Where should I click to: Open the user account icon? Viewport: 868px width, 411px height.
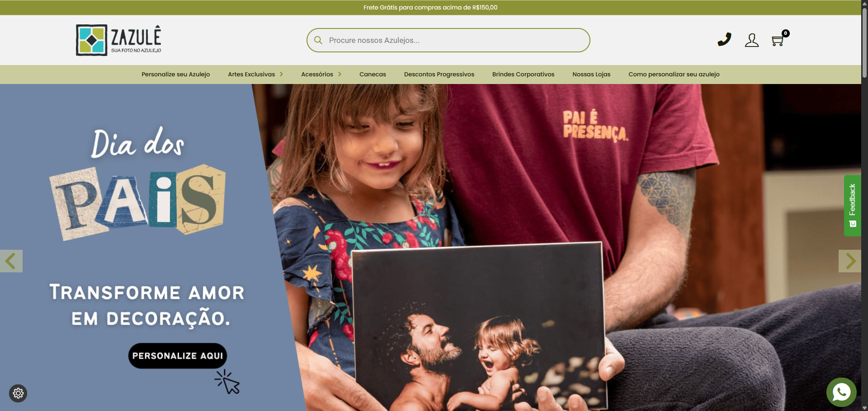click(x=752, y=40)
